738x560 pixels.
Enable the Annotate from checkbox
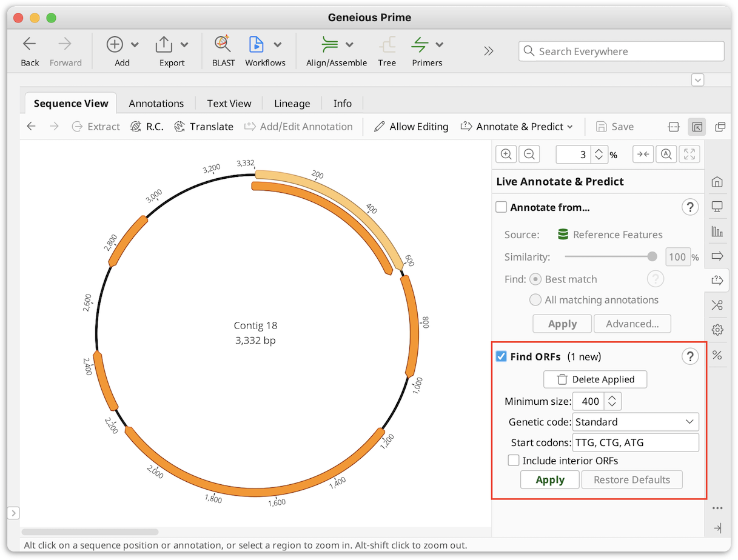pos(501,207)
